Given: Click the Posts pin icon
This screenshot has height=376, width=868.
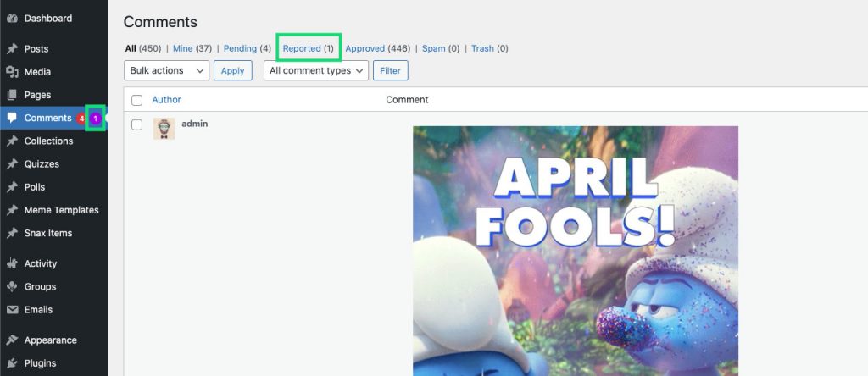Looking at the screenshot, I should [x=12, y=48].
